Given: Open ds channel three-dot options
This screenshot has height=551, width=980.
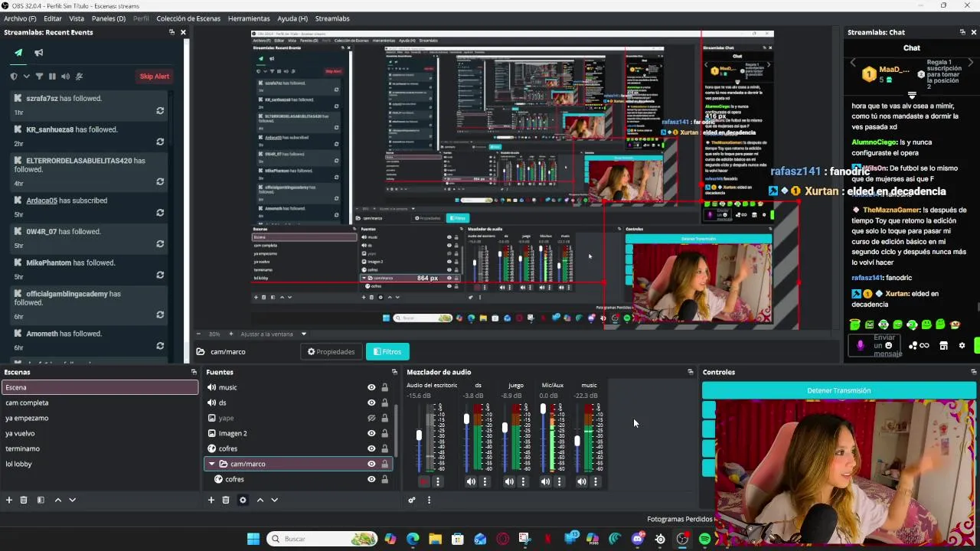Looking at the screenshot, I should tap(485, 481).
